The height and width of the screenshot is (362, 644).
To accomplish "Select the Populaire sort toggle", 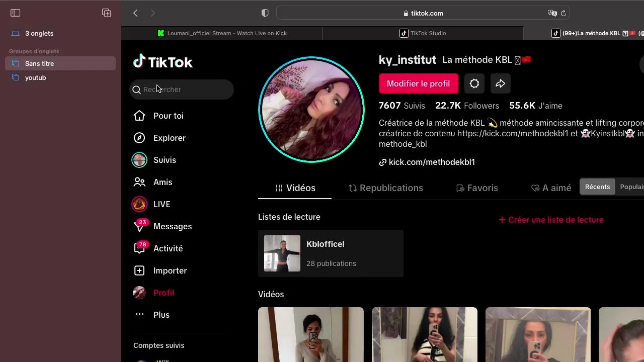I will pyautogui.click(x=631, y=187).
